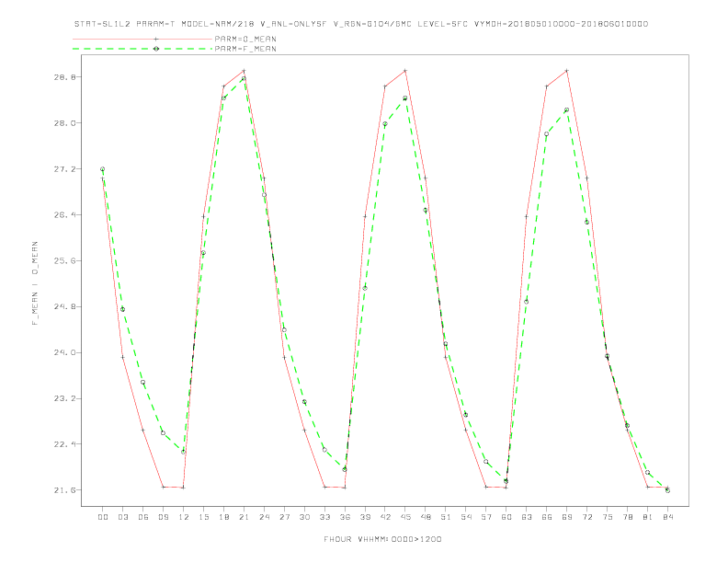This screenshot has height=563, width=728.
Task: Click x-axis hour label 27
Action: [x=284, y=517]
